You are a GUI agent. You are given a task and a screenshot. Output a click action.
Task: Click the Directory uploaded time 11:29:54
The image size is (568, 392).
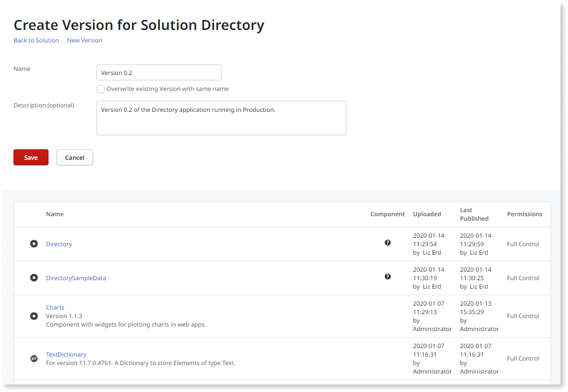click(x=425, y=244)
